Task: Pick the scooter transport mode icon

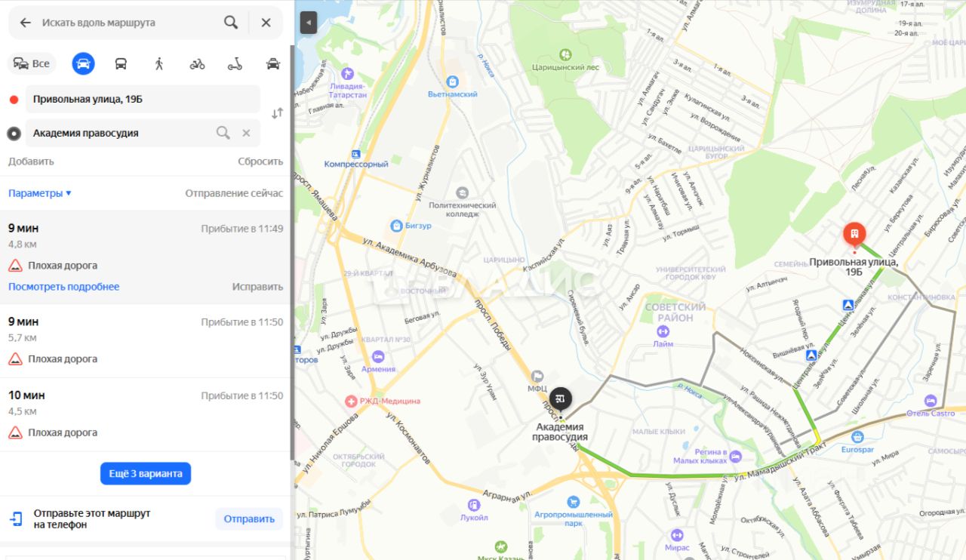Action: pyautogui.click(x=235, y=63)
